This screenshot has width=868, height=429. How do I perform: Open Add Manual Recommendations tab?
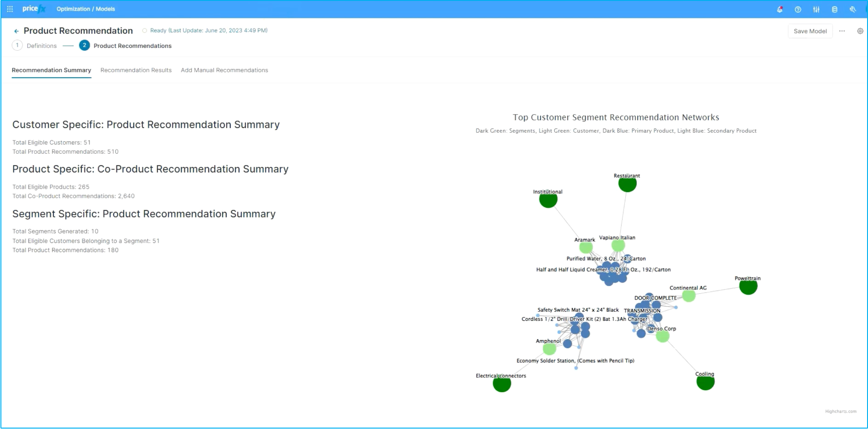(x=224, y=70)
